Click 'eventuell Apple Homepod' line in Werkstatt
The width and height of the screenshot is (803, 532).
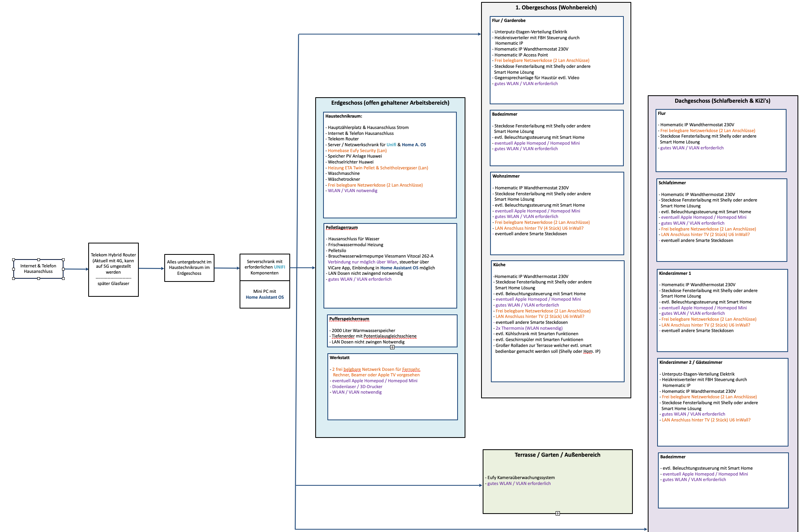tap(374, 381)
